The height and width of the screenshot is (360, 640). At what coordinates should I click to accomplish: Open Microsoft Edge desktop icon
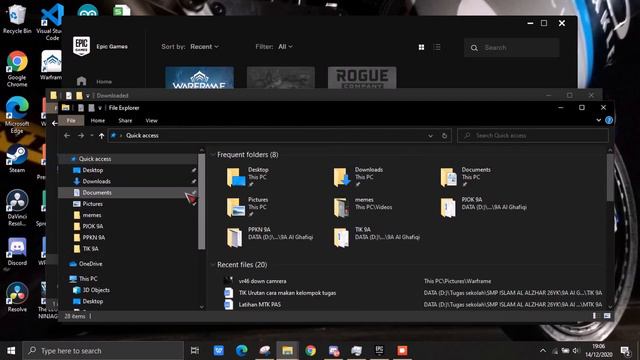click(x=17, y=116)
